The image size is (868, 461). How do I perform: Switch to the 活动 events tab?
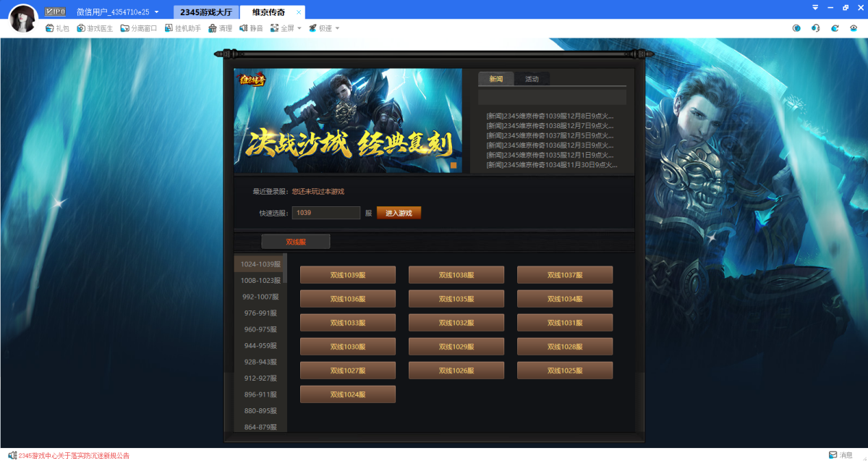pyautogui.click(x=532, y=79)
